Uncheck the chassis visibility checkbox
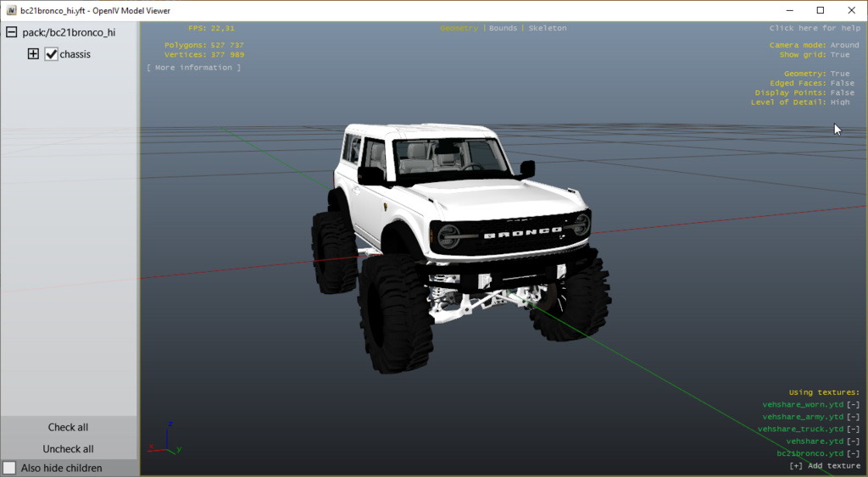 [51, 53]
